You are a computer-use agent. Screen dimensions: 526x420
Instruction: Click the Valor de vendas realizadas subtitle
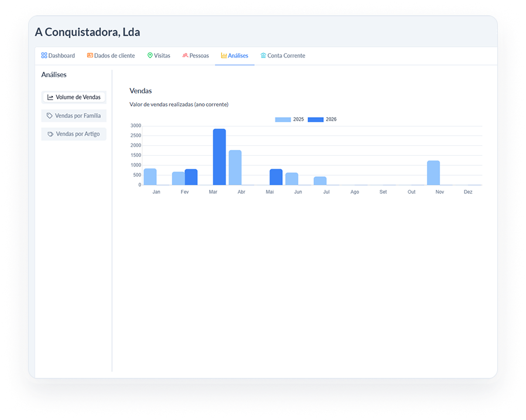[x=179, y=105]
